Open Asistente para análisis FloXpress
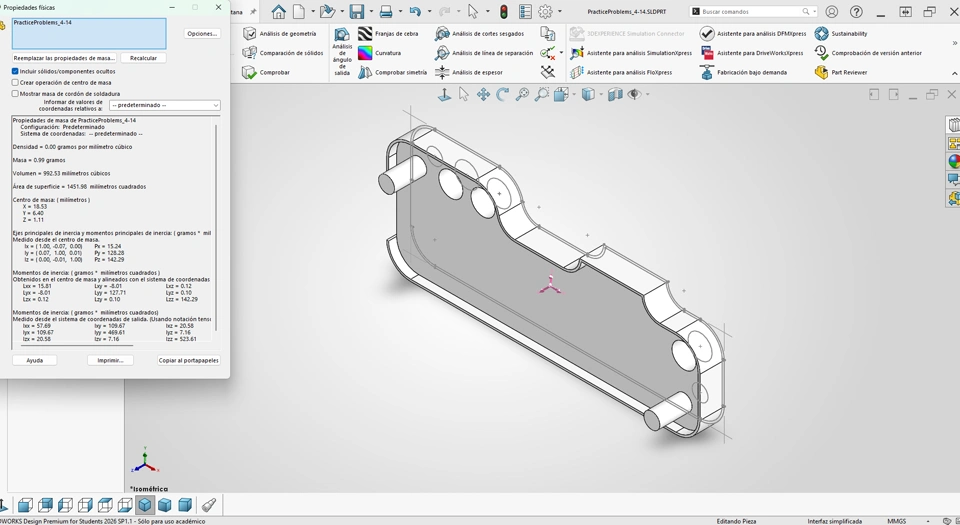This screenshot has width=960, height=525. 621,72
